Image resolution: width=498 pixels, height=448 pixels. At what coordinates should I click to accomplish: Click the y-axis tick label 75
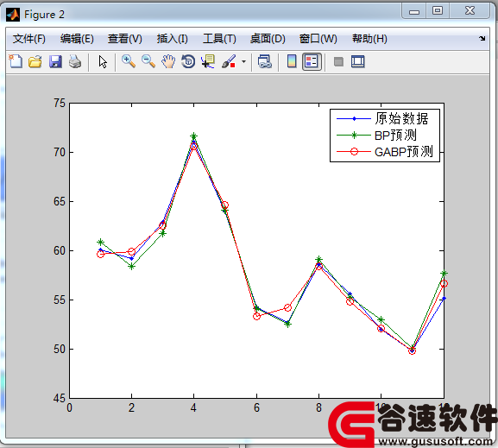[60, 103]
